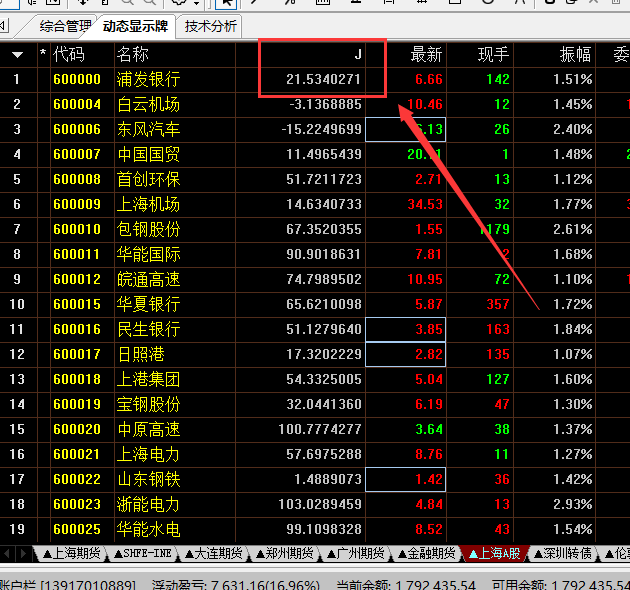Sort by the 现手 column header

pos(494,54)
